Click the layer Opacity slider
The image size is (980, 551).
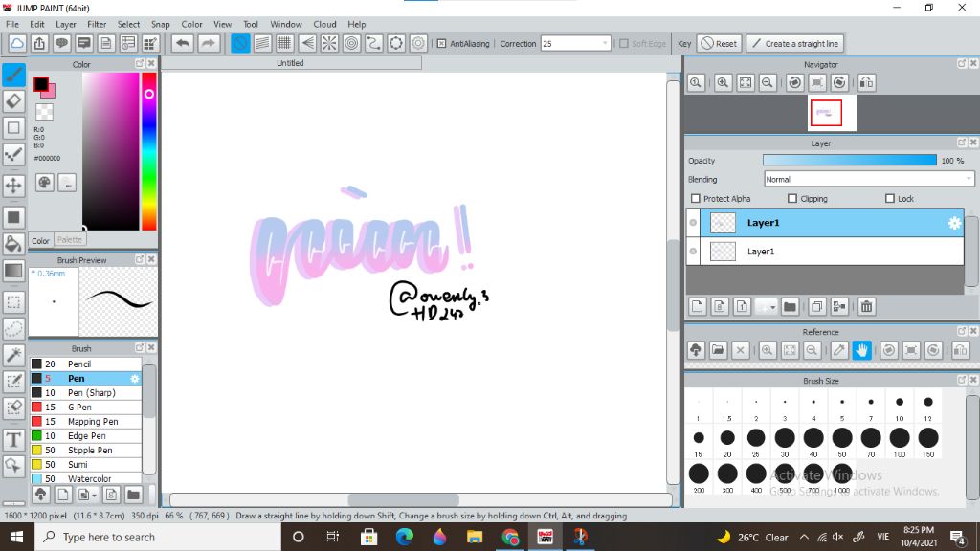point(850,161)
